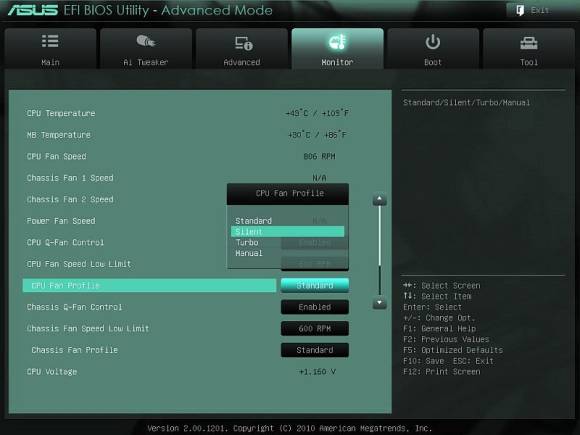Choose Standard in CPU Fan Profile popup
Screen dimensions: 580x435
coord(254,221)
